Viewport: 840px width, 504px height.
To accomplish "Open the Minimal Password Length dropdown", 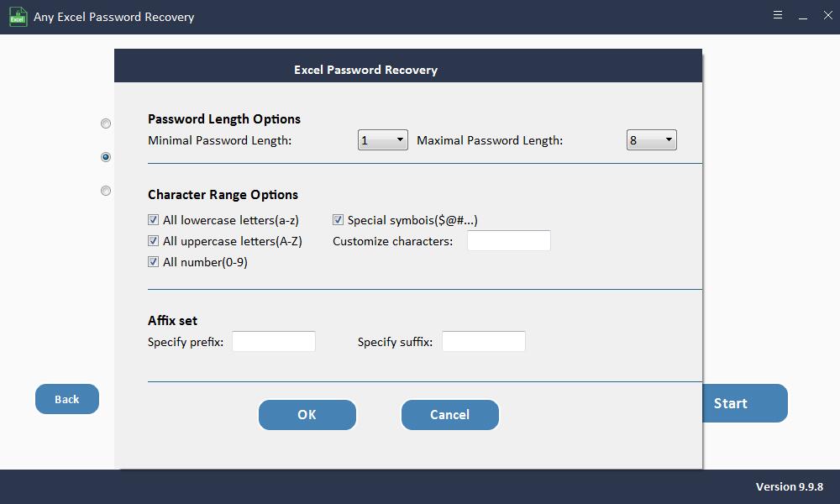I will click(x=397, y=139).
